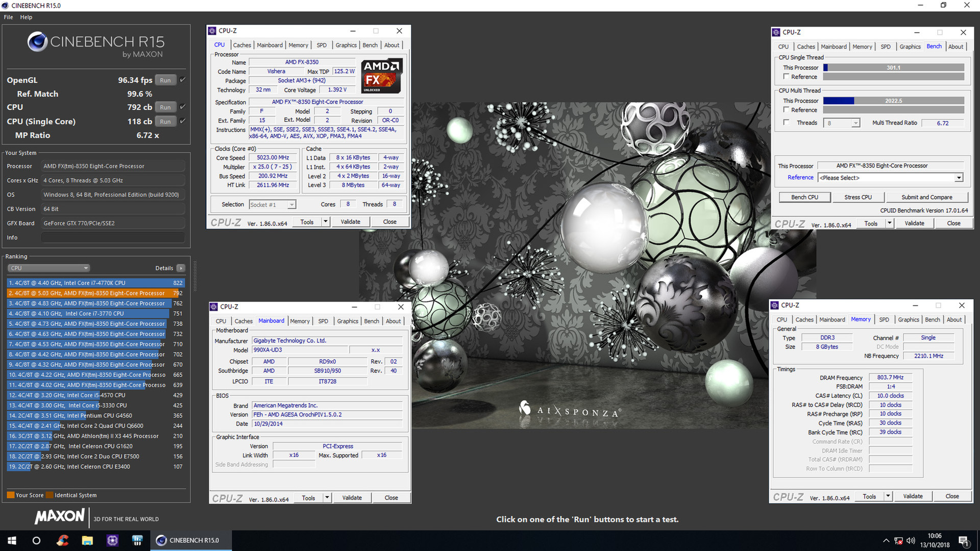Toggle the CPU Single Core checkmark
This screenshot has height=551, width=980.
(182, 121)
